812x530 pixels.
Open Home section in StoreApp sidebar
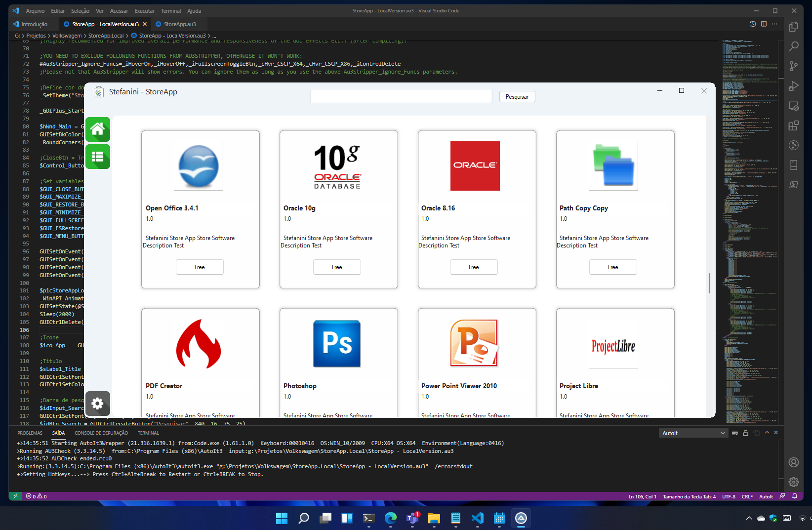click(98, 129)
